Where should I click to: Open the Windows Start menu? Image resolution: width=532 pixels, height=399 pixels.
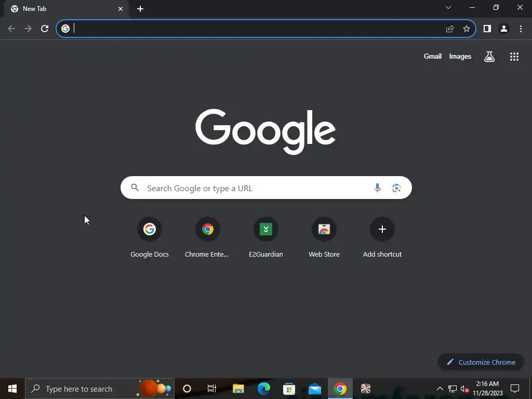(x=12, y=389)
